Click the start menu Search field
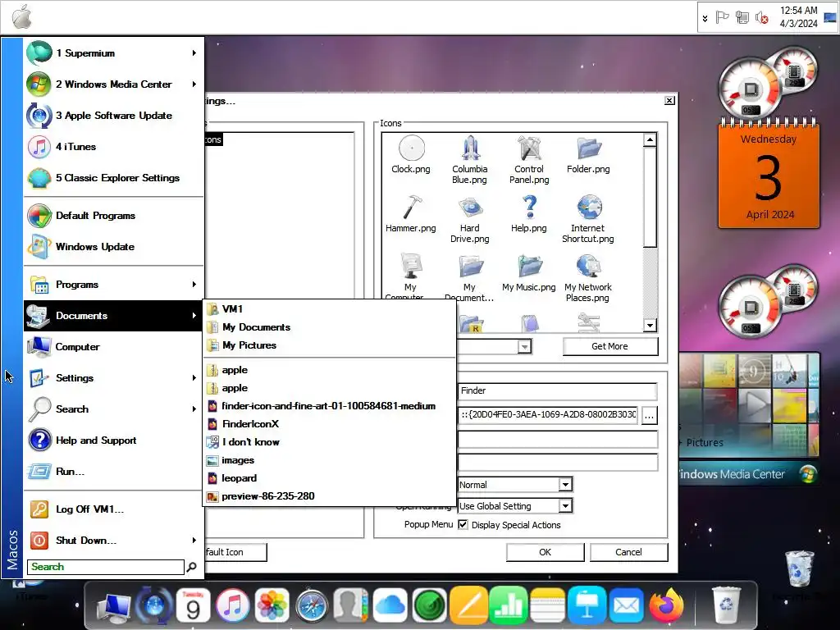The image size is (840, 630). [106, 567]
